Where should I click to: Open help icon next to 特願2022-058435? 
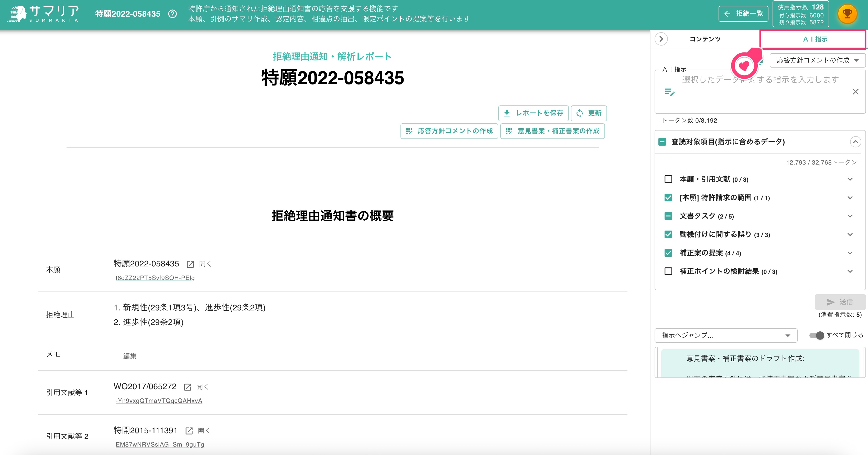point(172,14)
